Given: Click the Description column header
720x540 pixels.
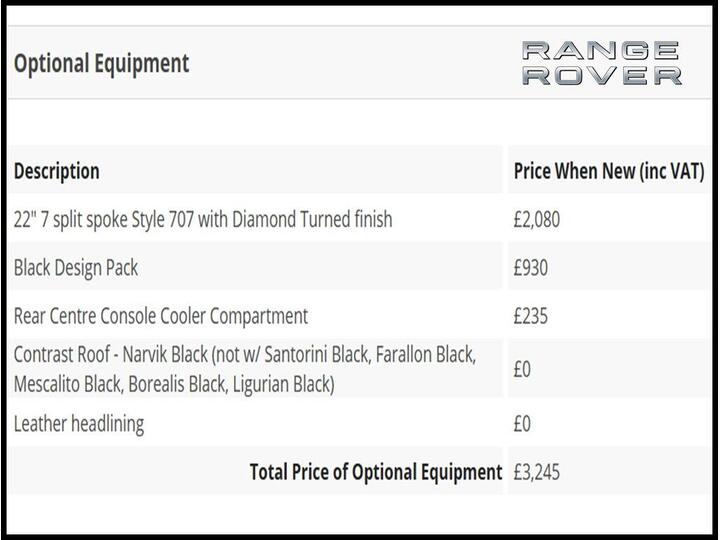Looking at the screenshot, I should pos(57,171).
